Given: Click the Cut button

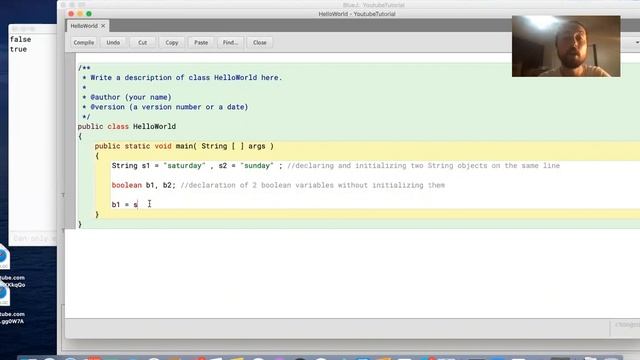Looking at the screenshot, I should 142,42.
